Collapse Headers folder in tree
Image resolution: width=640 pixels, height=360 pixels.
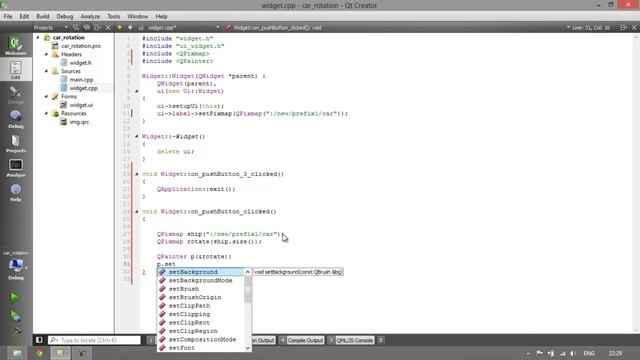coord(46,54)
